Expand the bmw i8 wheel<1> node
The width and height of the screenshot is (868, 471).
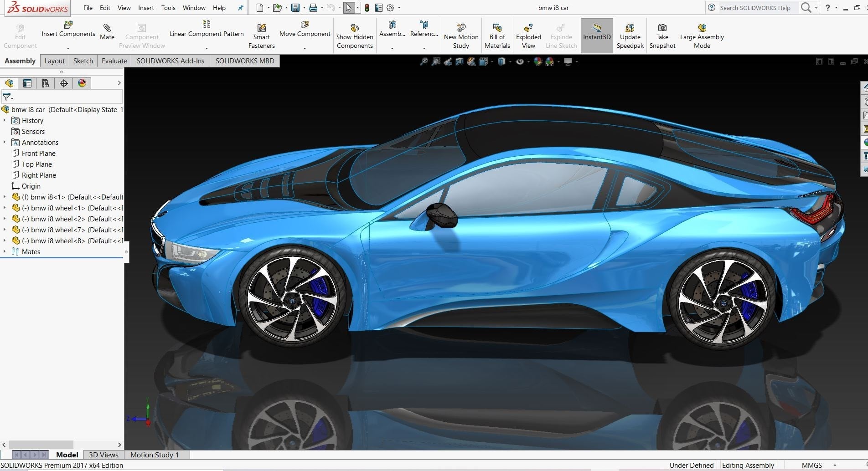pyautogui.click(x=5, y=208)
